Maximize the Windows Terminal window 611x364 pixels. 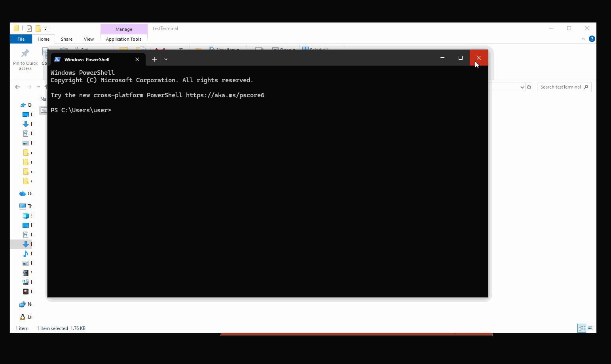pos(461,58)
